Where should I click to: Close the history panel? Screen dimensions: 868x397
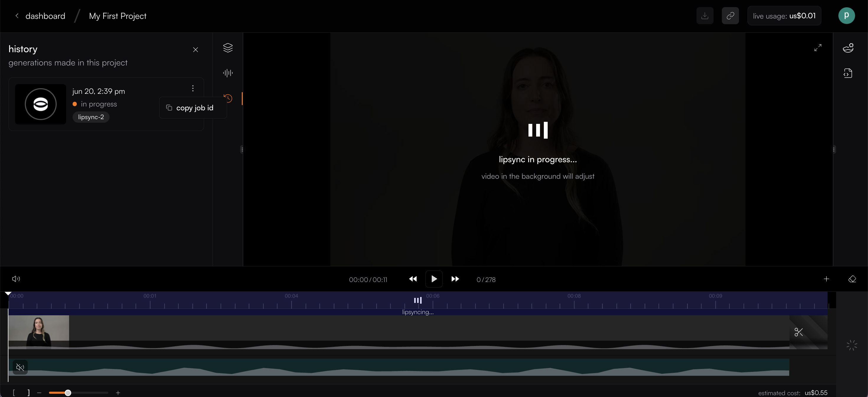(195, 50)
